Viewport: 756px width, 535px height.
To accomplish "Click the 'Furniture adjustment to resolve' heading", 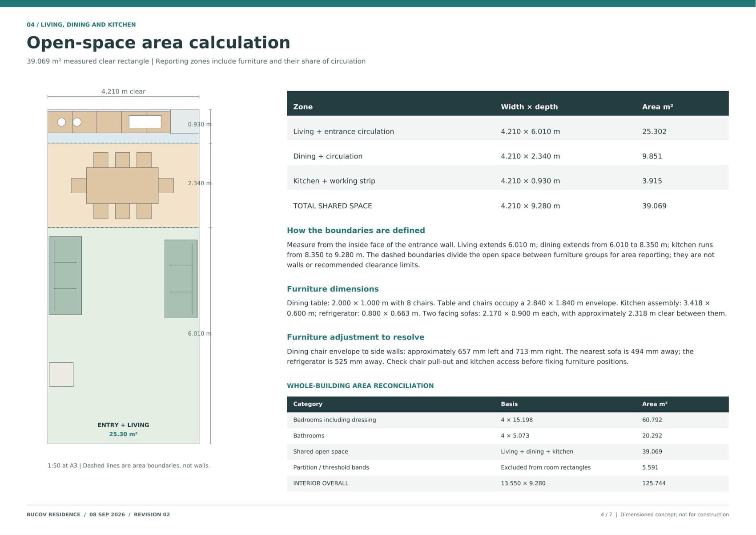I will (x=355, y=337).
